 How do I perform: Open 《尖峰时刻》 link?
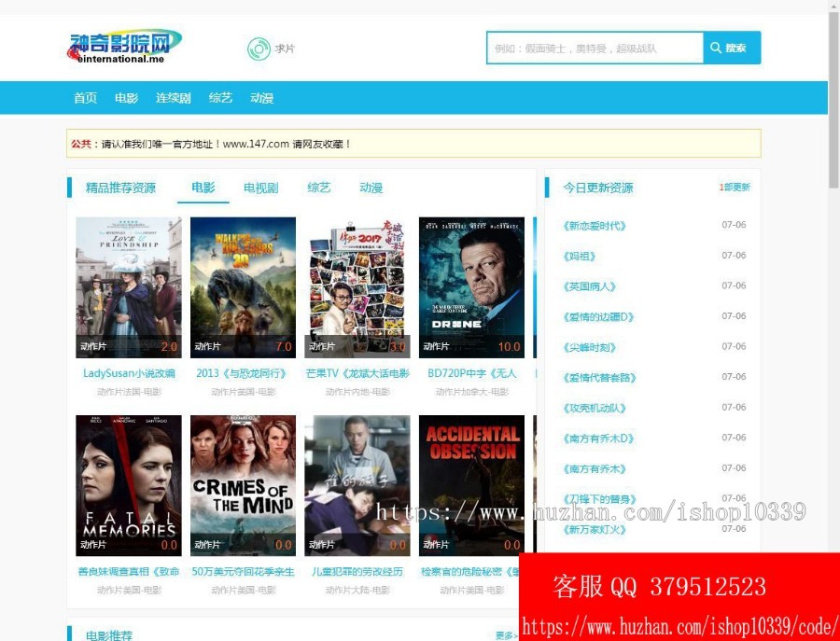tap(589, 347)
